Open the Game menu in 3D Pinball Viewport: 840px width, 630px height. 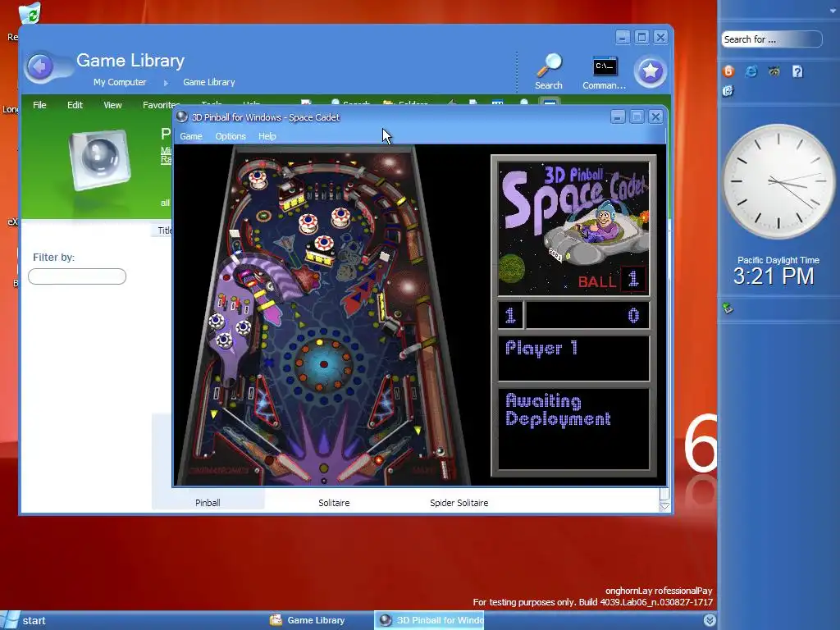190,136
